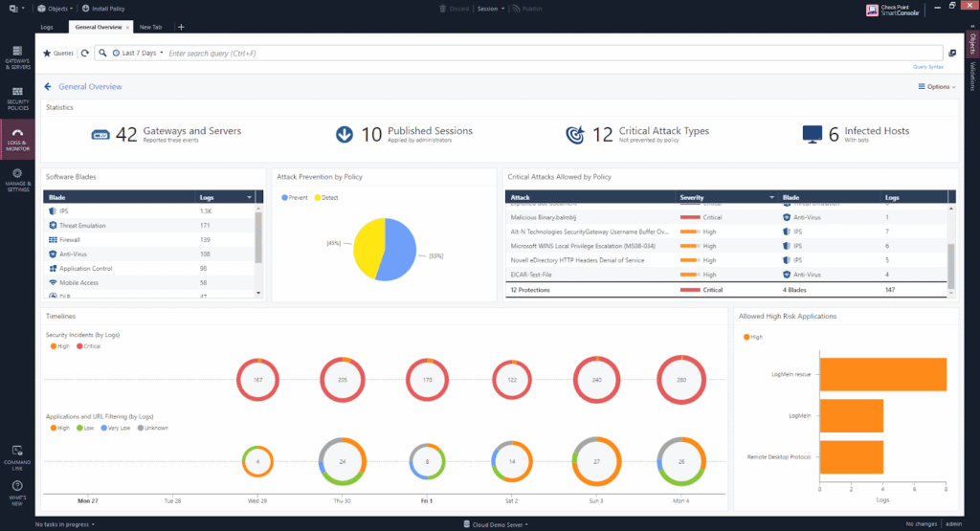This screenshot has width=980, height=531.
Task: Open Security Policies sidebar view
Action: tap(17, 99)
